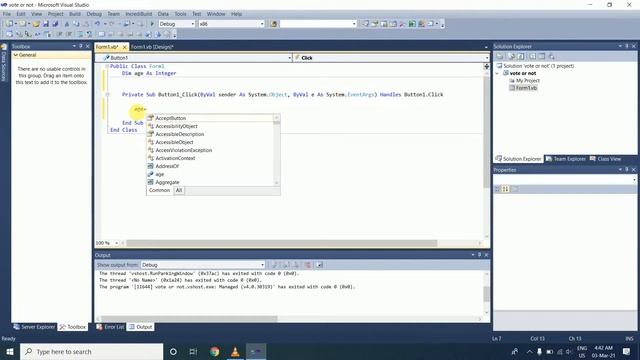
Task: Click the Open File folder icon
Action: click(x=36, y=24)
